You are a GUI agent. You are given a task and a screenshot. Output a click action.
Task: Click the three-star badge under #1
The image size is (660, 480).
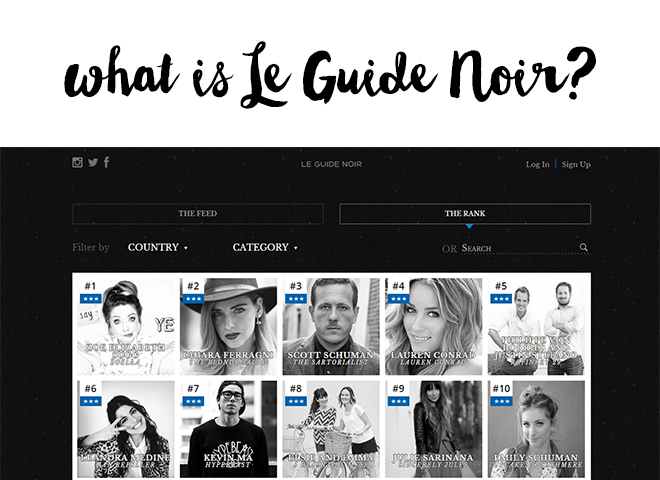pyautogui.click(x=90, y=299)
